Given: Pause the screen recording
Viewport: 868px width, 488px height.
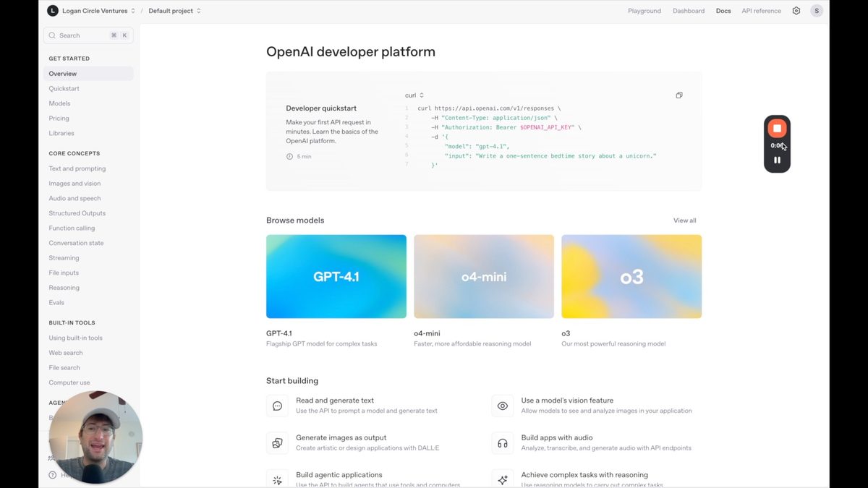Looking at the screenshot, I should [x=777, y=160].
